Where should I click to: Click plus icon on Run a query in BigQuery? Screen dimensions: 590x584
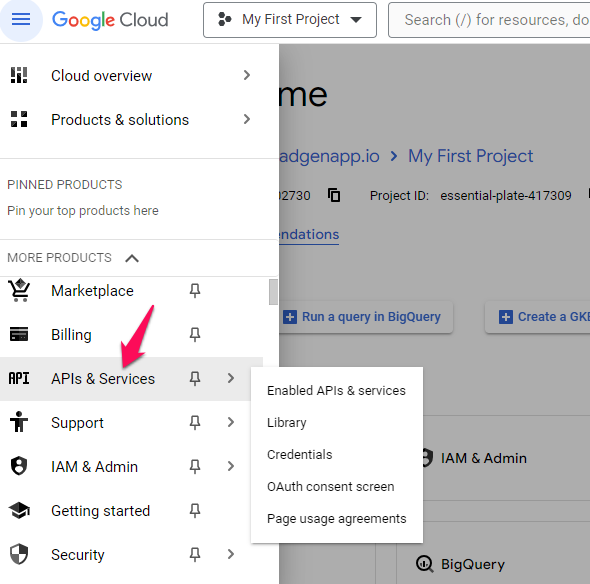290,317
